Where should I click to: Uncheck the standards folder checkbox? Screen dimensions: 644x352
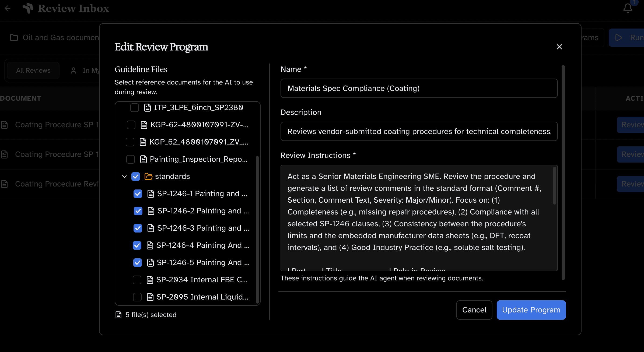[136, 176]
